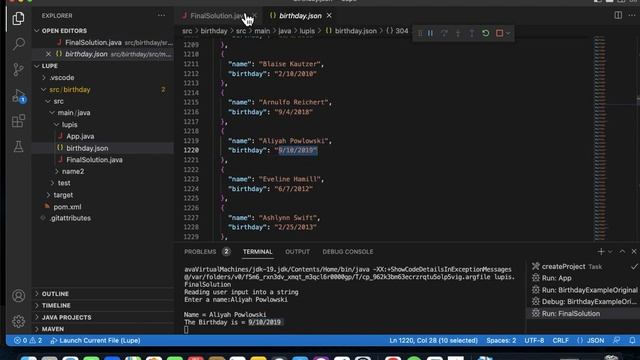Image resolution: width=640 pixels, height=360 pixels.
Task: Open the stop button dropdown arrow
Action: (x=508, y=33)
